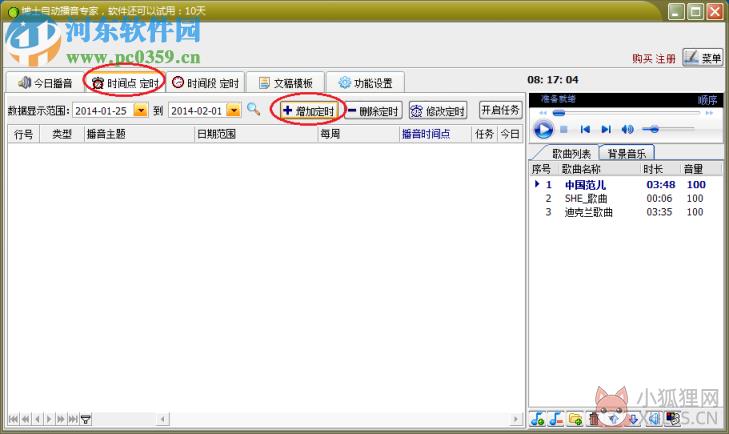Go to previous record arrow
Screen dimensions: 729x434
(x=37, y=419)
